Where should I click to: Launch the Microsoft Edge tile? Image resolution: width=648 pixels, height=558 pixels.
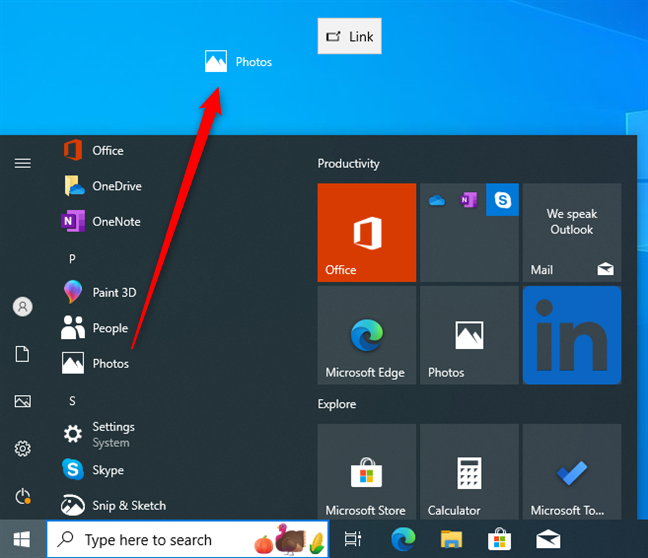pyautogui.click(x=367, y=335)
